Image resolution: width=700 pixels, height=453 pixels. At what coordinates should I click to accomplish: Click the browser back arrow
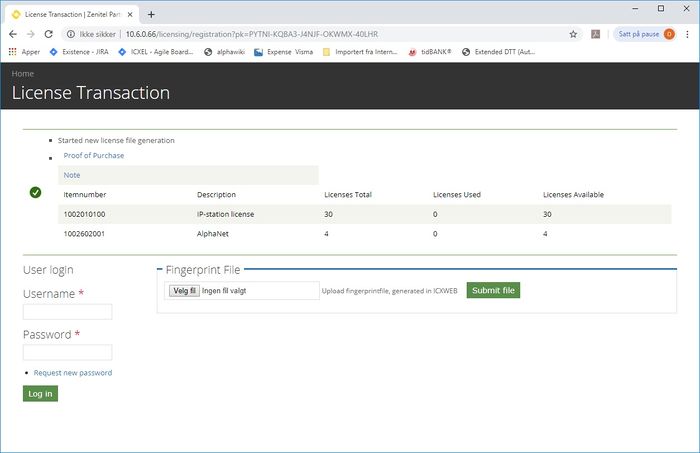pyautogui.click(x=13, y=33)
